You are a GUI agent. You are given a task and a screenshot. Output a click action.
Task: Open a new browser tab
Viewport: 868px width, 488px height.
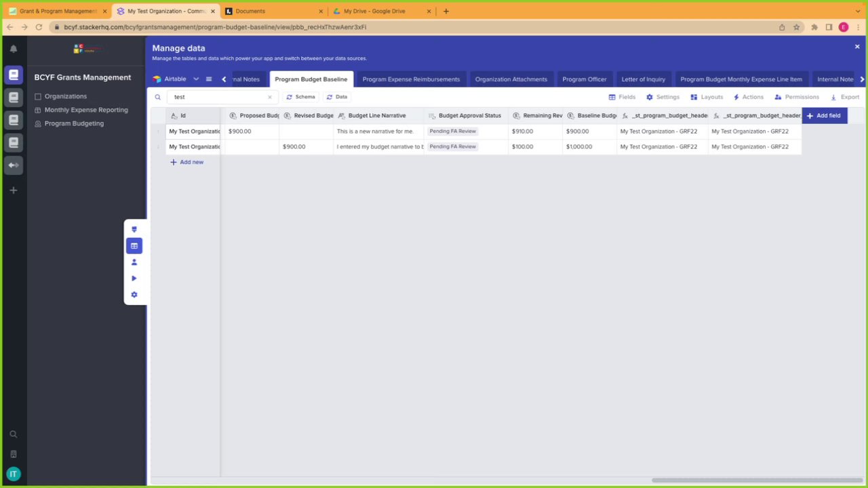tap(446, 11)
